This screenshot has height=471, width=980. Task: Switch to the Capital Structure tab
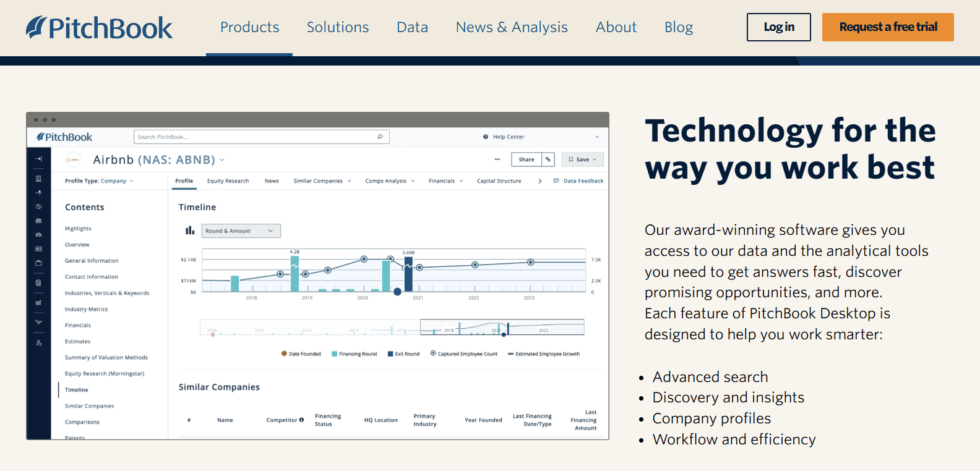tap(499, 181)
